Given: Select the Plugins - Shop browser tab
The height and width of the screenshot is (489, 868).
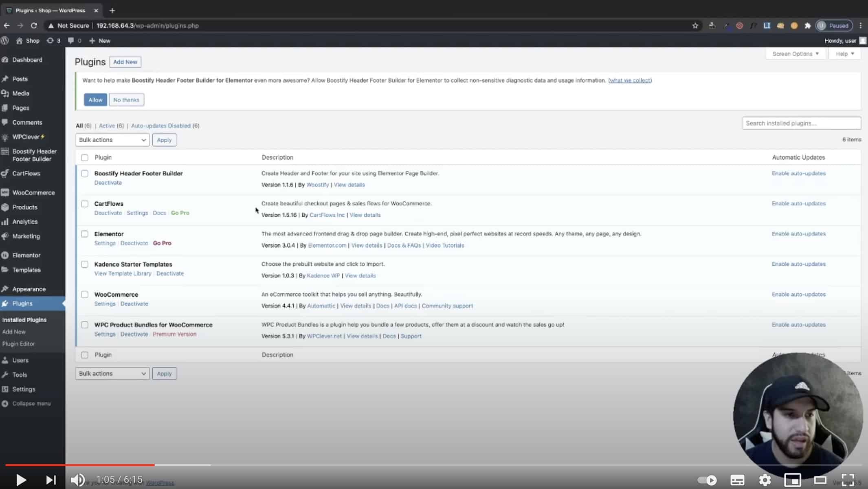Looking at the screenshot, I should (51, 10).
